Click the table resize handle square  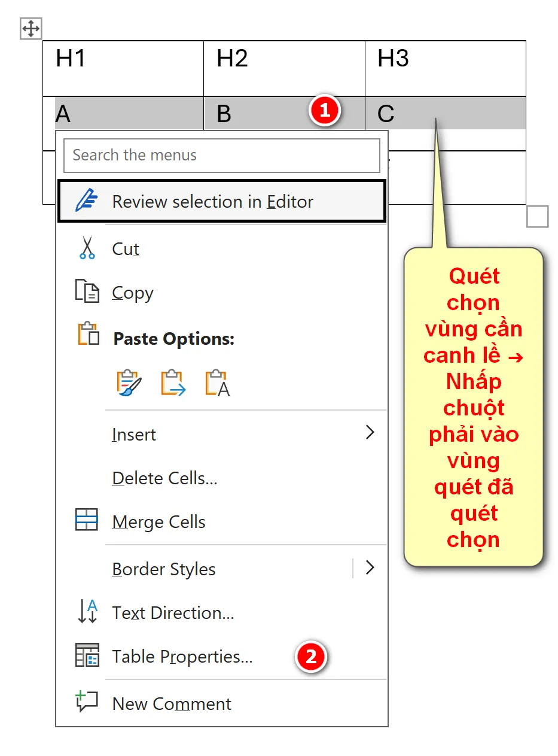[537, 217]
